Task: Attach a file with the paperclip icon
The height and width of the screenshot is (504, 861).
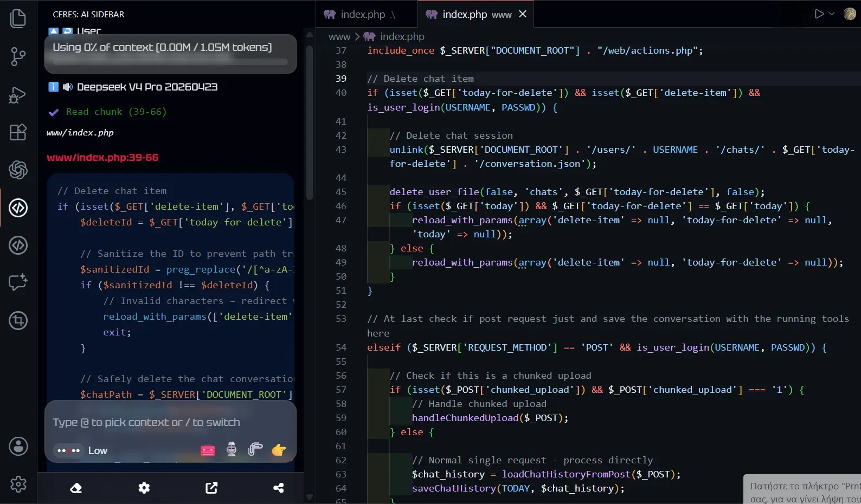Action: click(x=255, y=450)
